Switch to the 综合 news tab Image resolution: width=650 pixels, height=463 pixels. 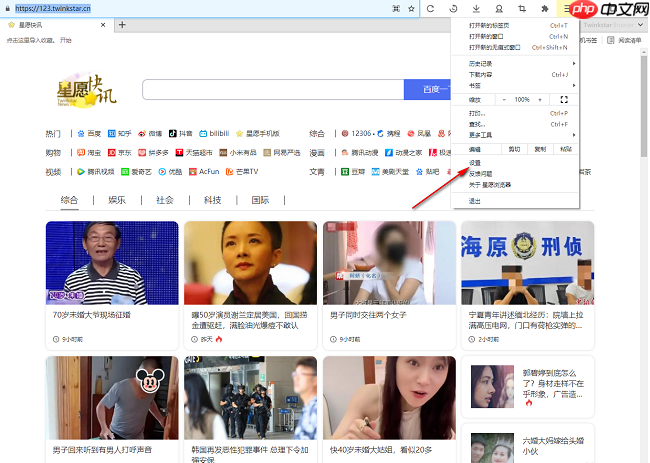coord(69,200)
